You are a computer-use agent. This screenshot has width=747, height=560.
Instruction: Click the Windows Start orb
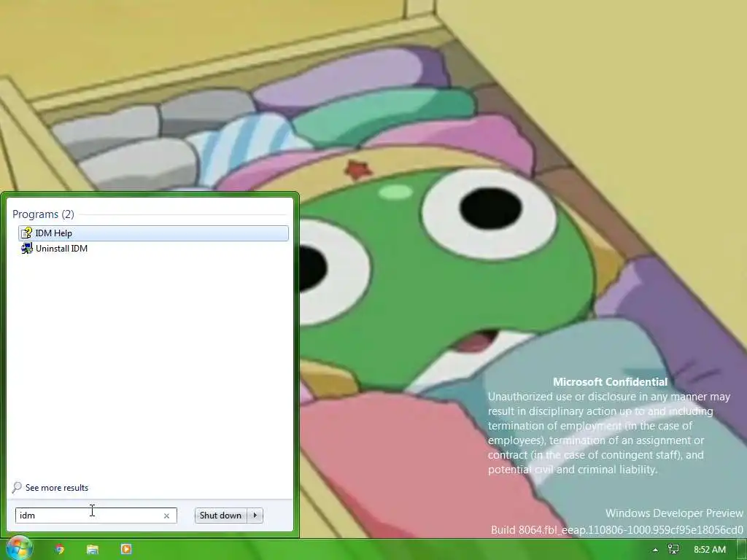click(18, 548)
